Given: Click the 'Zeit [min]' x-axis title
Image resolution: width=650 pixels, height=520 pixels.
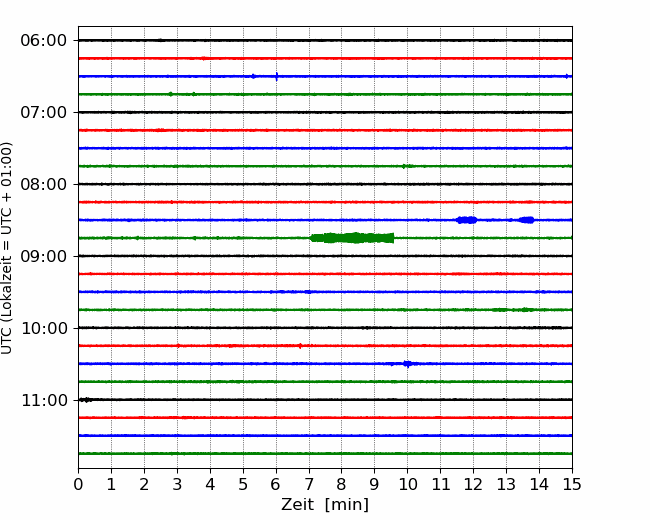Looking at the screenshot, I should coord(325,505).
